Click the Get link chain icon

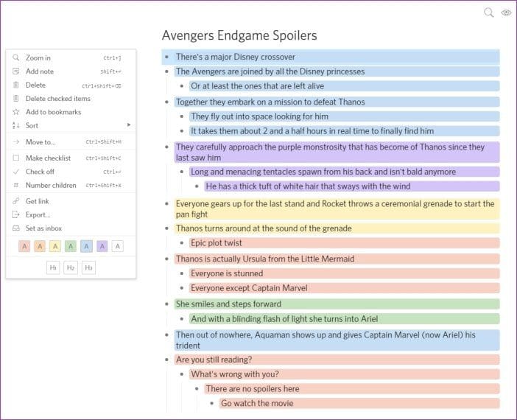tap(15, 201)
